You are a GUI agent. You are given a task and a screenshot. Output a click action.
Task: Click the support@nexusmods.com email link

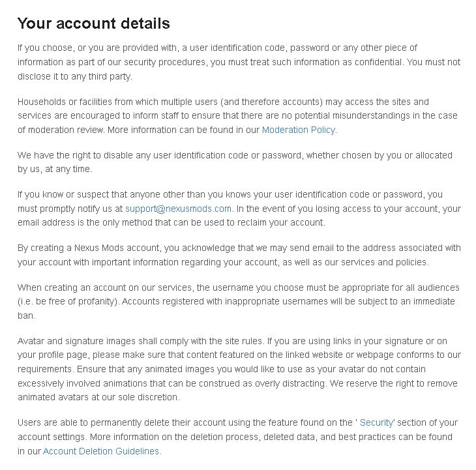point(178,209)
